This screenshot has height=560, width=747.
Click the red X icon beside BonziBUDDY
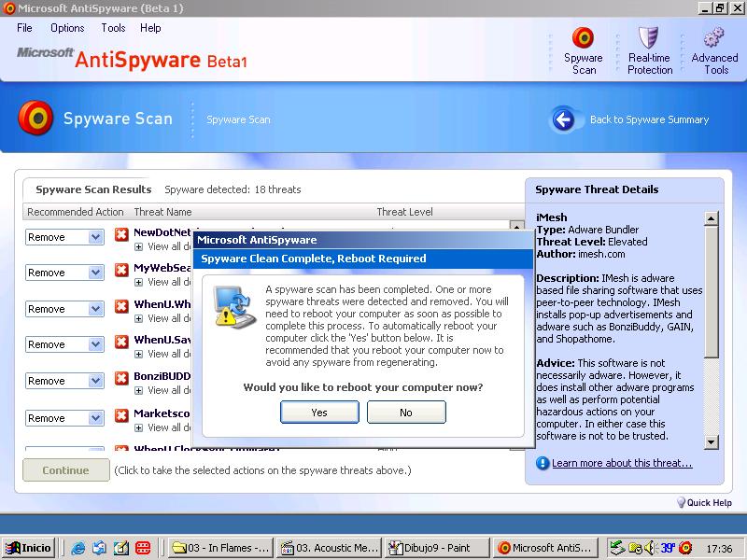click(x=121, y=378)
